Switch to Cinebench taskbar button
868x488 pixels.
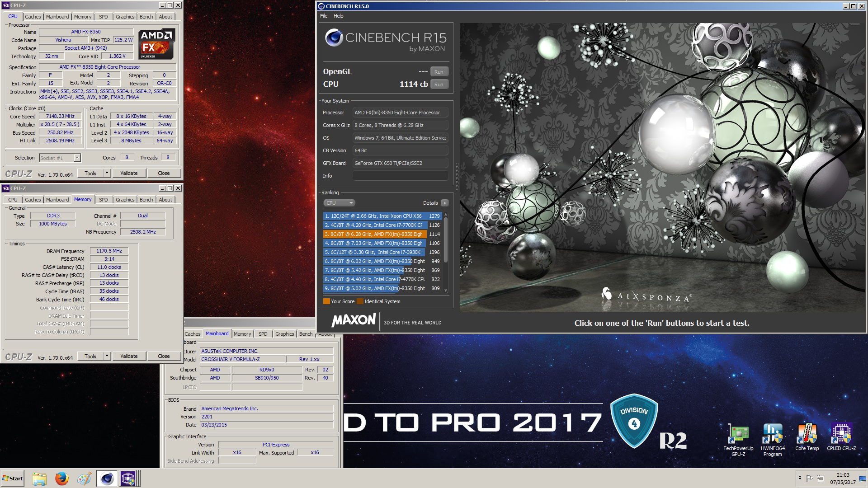tap(107, 479)
